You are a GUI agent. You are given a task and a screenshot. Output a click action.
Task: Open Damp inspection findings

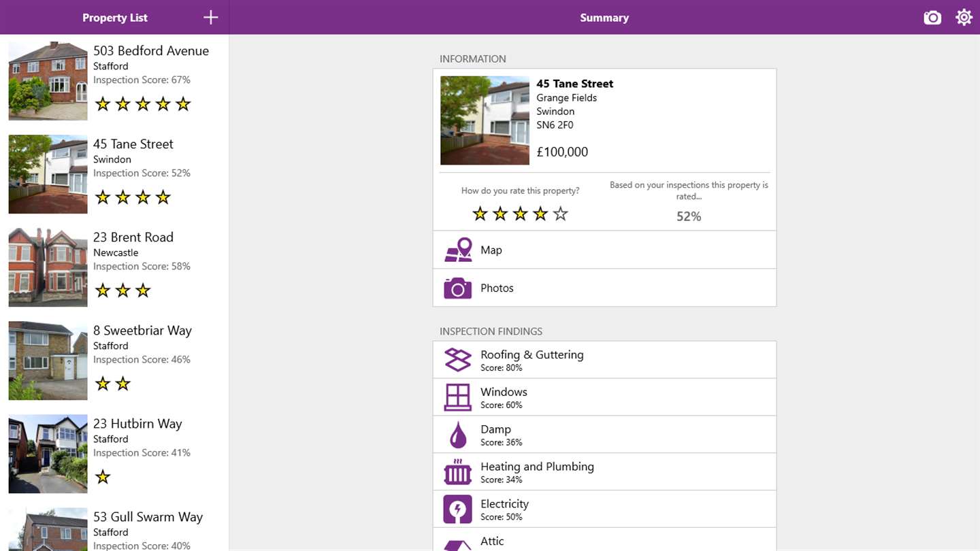click(604, 435)
